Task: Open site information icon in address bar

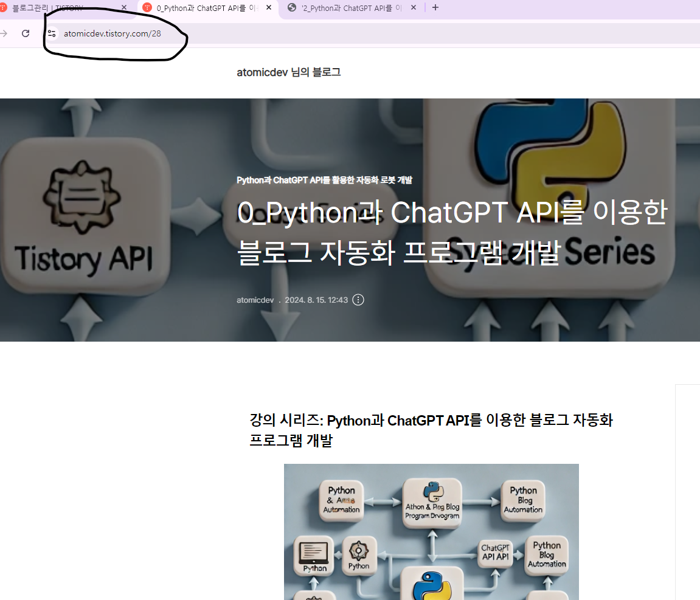Action: (x=52, y=33)
